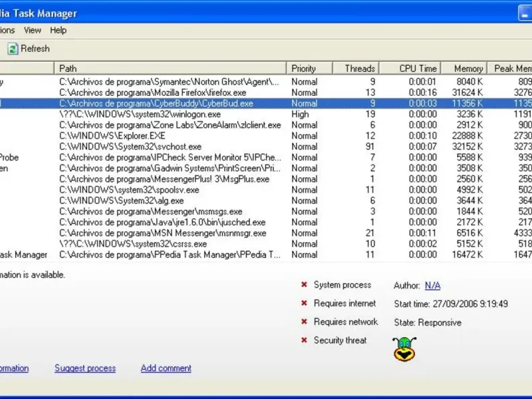This screenshot has height=399, width=532.
Task: Click the Security threat label
Action: (340, 340)
